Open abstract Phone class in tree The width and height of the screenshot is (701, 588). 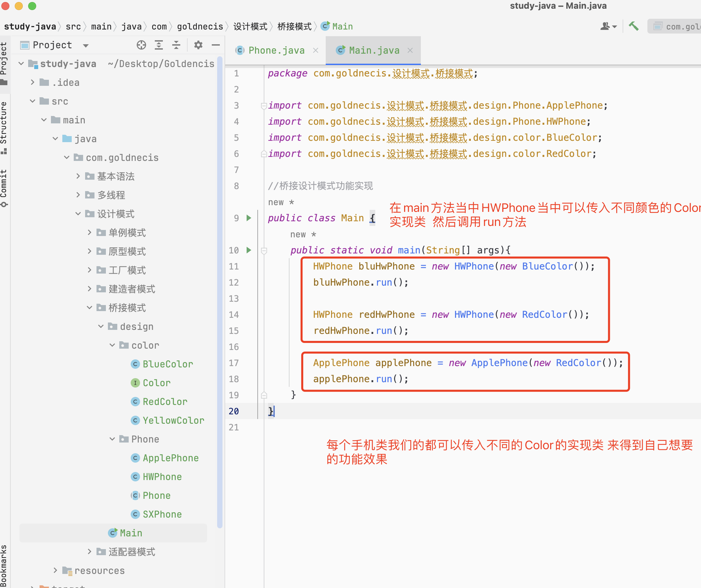tap(151, 495)
